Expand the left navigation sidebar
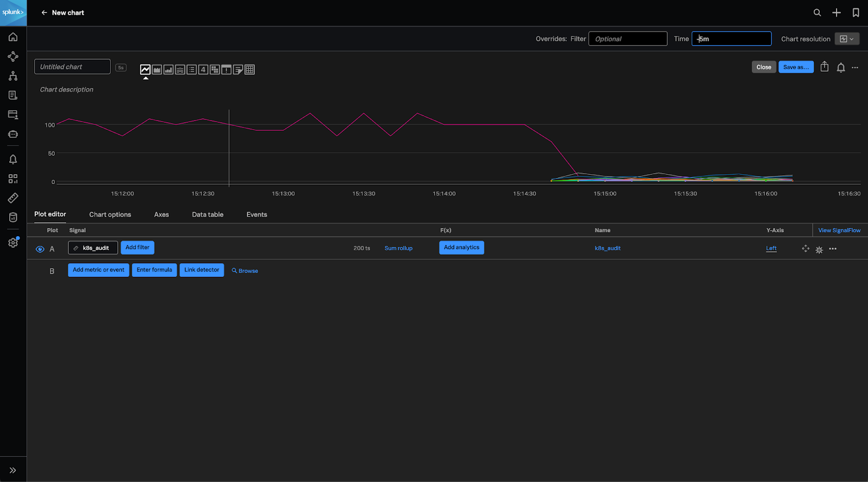868x482 pixels. tap(13, 470)
